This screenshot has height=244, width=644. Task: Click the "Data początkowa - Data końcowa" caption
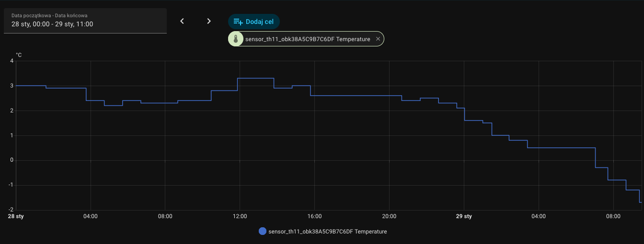tap(49, 15)
